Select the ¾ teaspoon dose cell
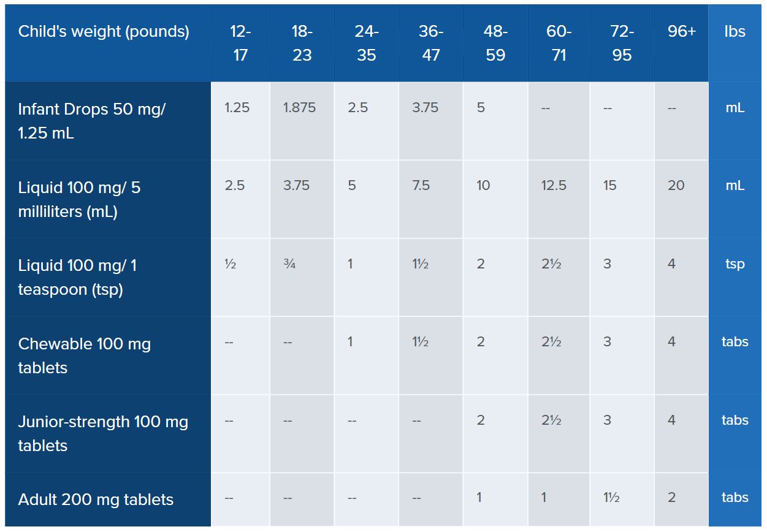767x532 pixels. [289, 264]
